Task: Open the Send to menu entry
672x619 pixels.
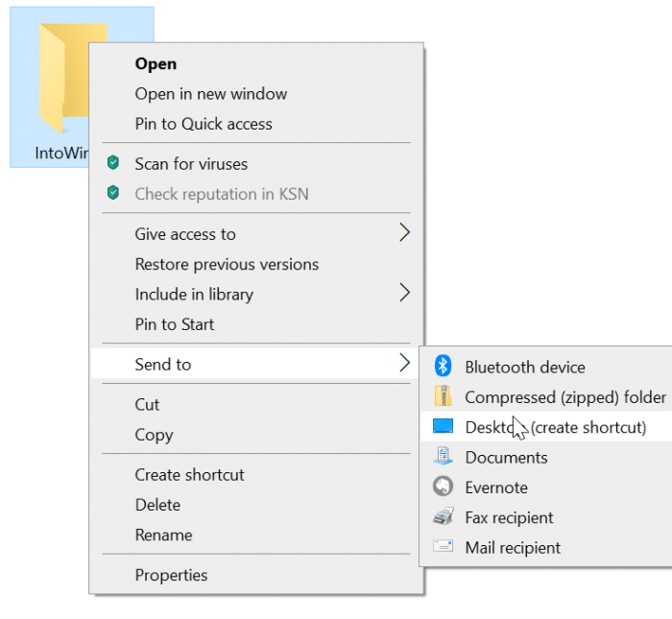Action: click(256, 364)
